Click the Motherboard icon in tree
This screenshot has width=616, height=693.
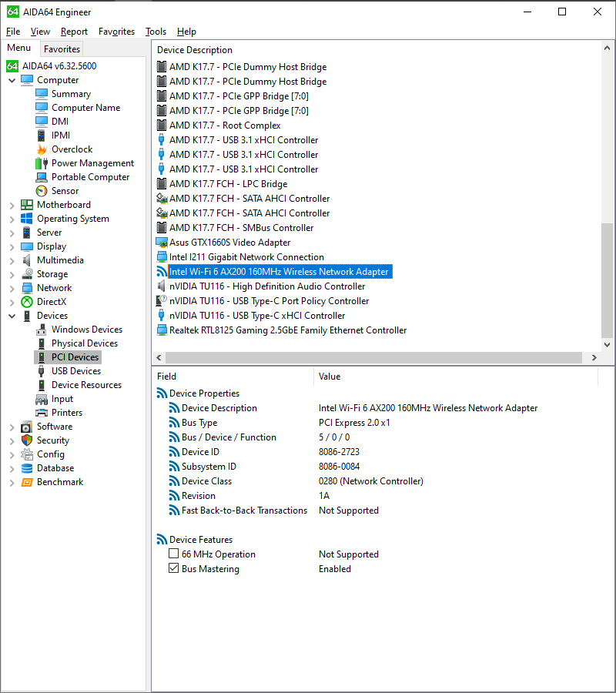27,205
